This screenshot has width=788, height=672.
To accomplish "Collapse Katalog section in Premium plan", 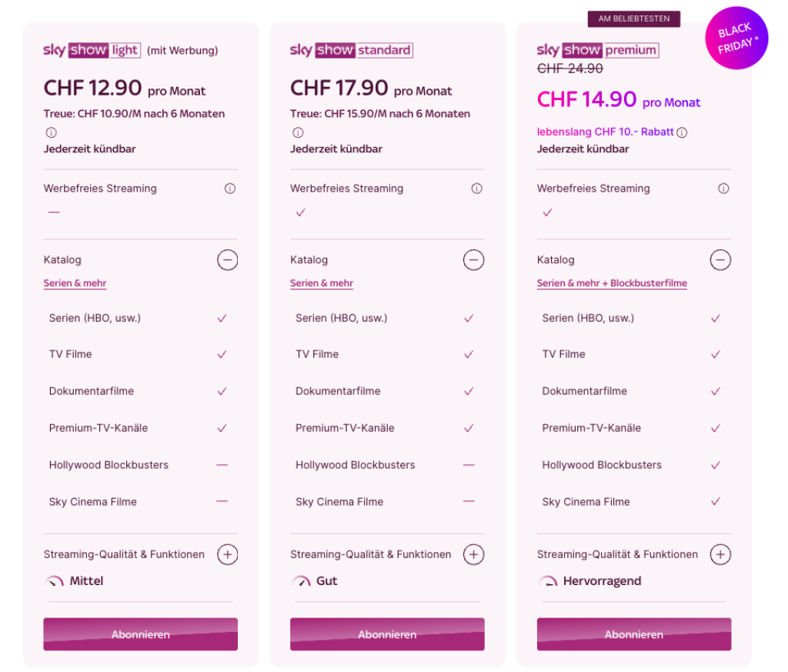I will [720, 260].
